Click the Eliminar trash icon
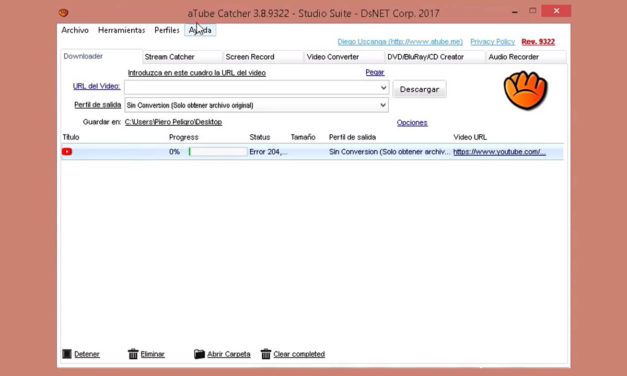The image size is (627, 376). 133,354
